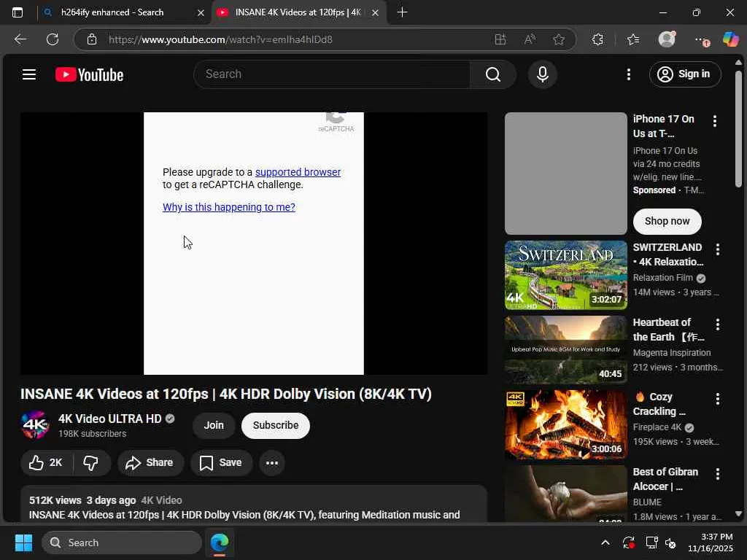The height and width of the screenshot is (560, 747).
Task: Open the YouTube hamburger guide menu
Action: point(29,74)
